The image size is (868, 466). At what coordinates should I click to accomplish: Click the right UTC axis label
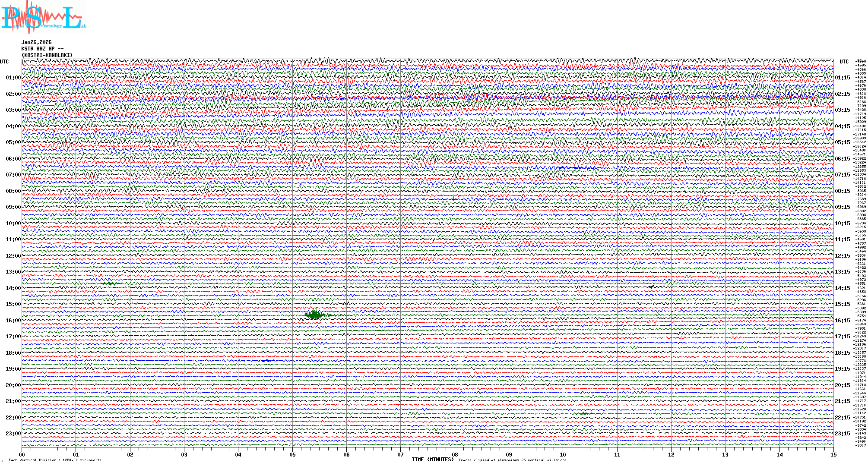click(x=844, y=62)
